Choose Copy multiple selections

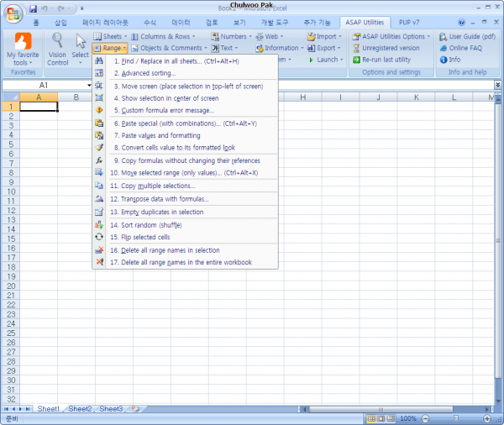pyautogui.click(x=186, y=186)
